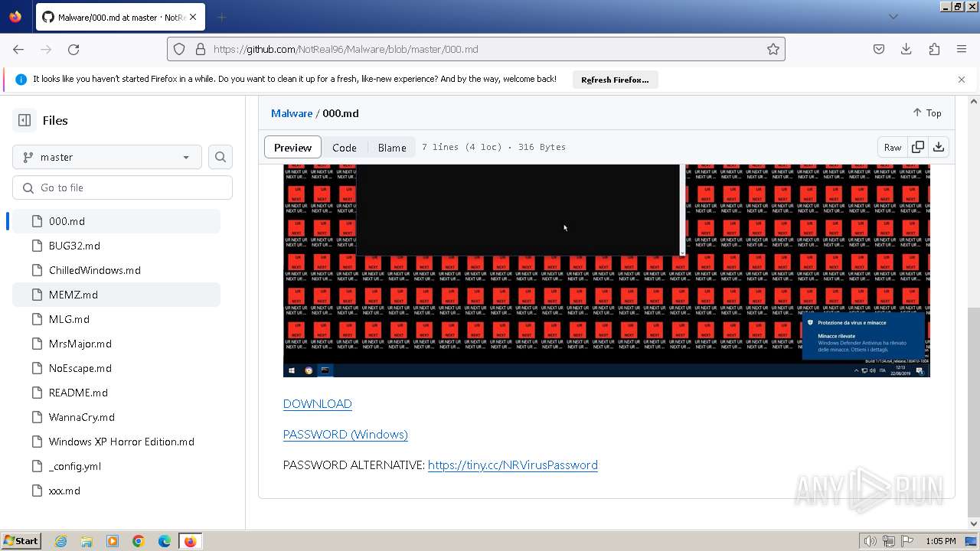Viewport: 980px width, 551px height.
Task: Click the malware screenshot image
Action: click(x=606, y=270)
